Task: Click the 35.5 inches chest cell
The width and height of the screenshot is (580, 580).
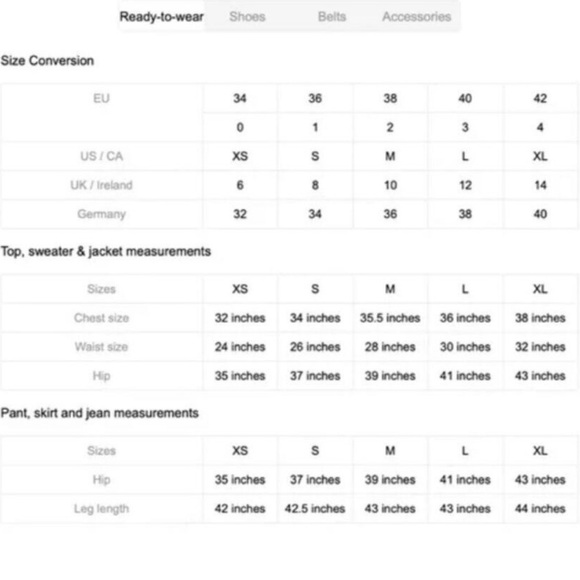Action: coord(390,318)
